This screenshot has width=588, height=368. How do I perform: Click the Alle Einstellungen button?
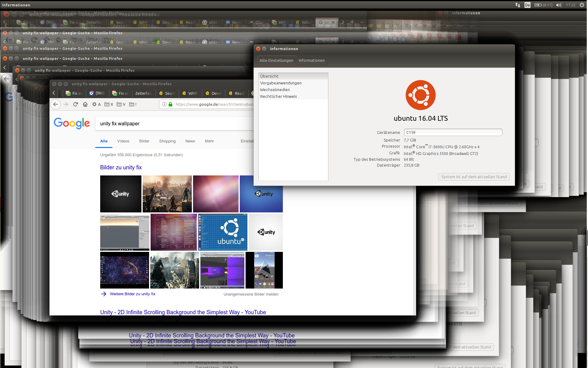point(276,60)
